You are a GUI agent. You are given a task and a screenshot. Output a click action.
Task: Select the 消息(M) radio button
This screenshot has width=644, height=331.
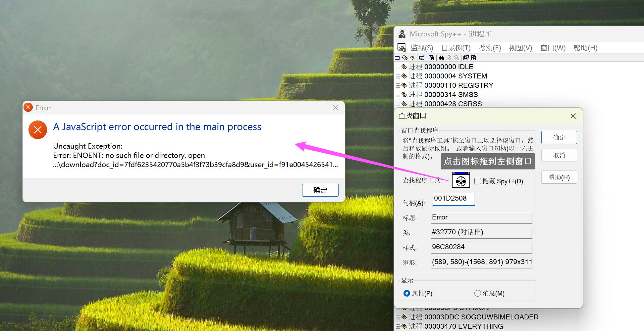pos(477,293)
